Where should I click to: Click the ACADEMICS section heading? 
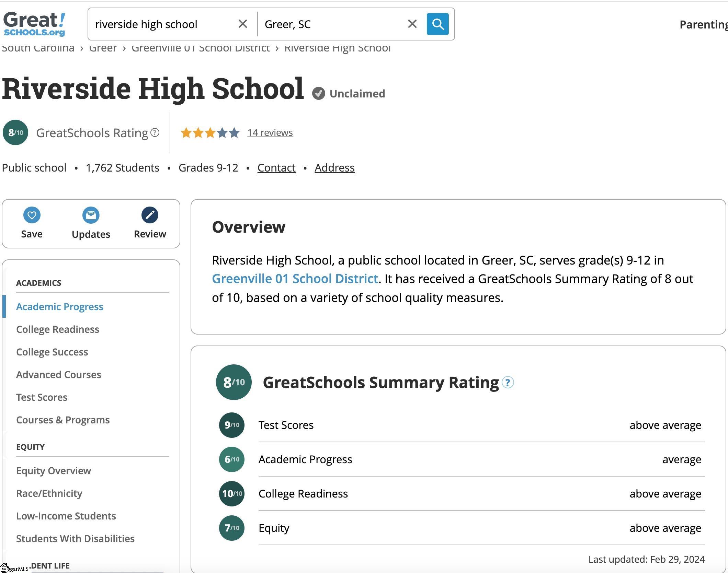tap(39, 283)
